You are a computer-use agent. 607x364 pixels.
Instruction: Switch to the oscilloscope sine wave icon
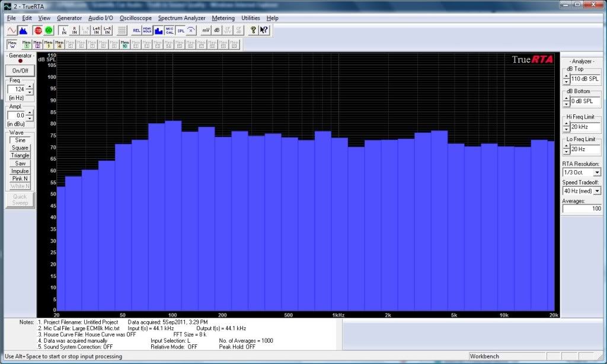[x=12, y=30]
